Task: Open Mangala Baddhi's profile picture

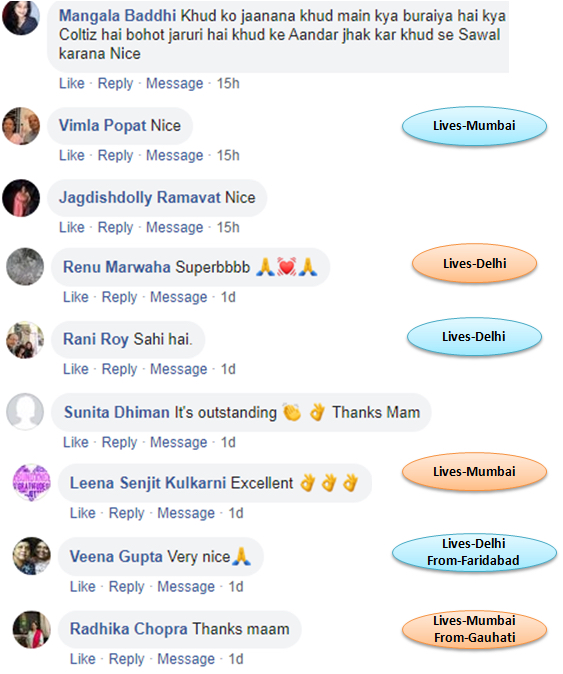Action: pyautogui.click(x=21, y=17)
